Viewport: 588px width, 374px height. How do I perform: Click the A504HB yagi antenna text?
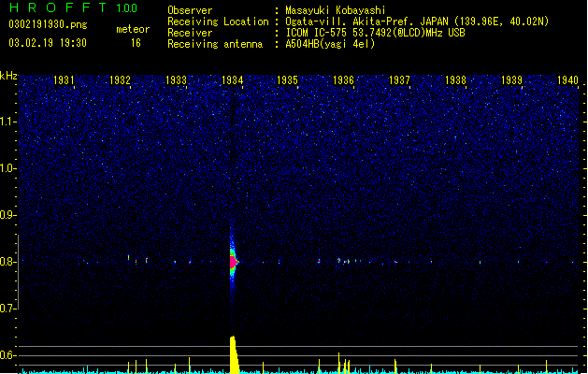point(330,44)
